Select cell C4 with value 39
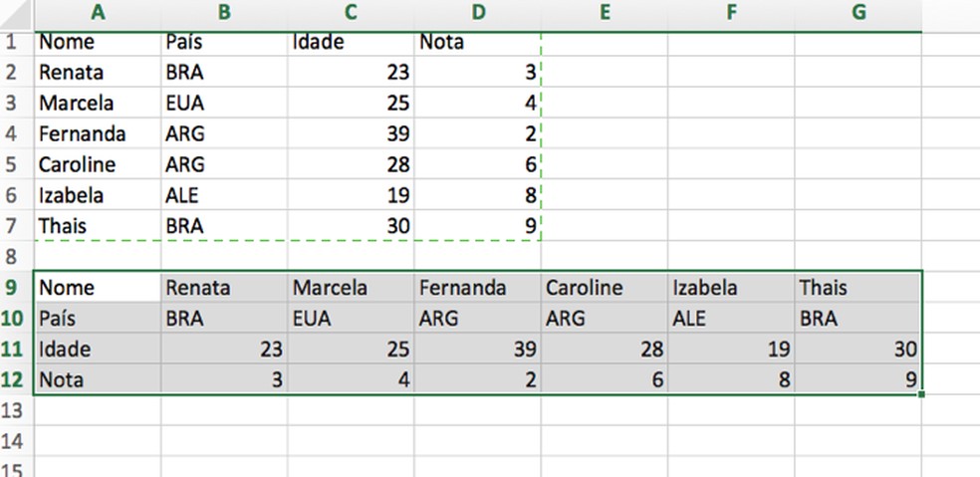 [x=351, y=134]
